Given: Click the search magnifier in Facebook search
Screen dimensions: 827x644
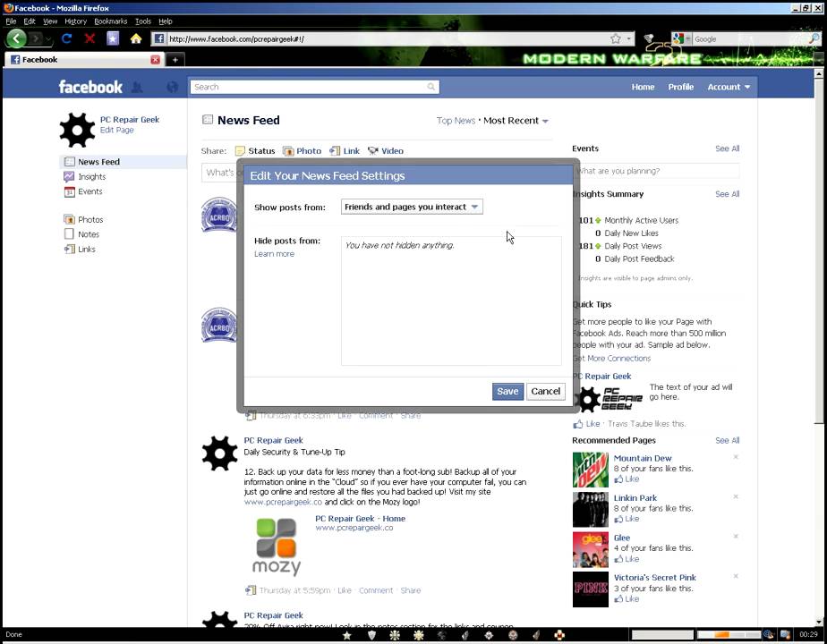Looking at the screenshot, I should 431,87.
